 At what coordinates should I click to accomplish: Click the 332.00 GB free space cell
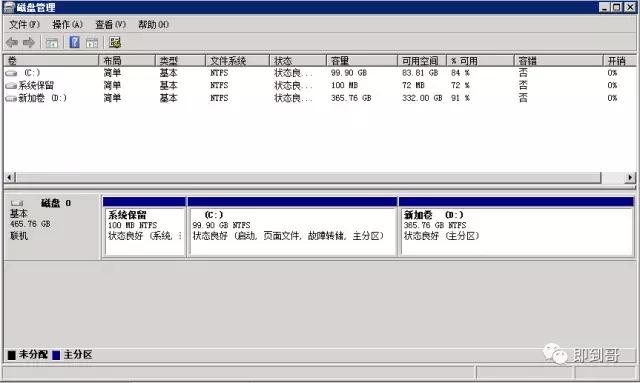(422, 98)
